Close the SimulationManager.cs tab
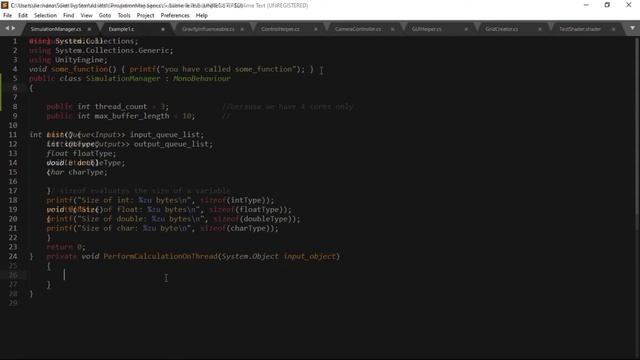This screenshot has width=640, height=360. (89, 29)
